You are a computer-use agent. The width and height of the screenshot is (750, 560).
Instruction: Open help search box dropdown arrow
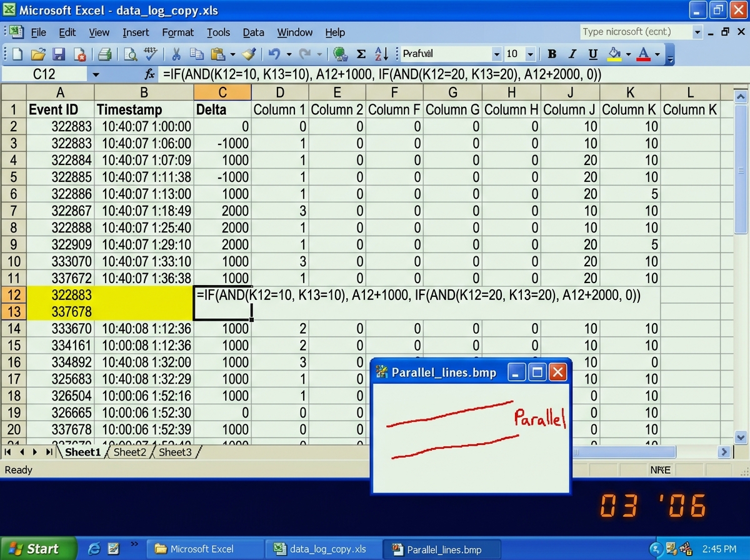(x=697, y=31)
